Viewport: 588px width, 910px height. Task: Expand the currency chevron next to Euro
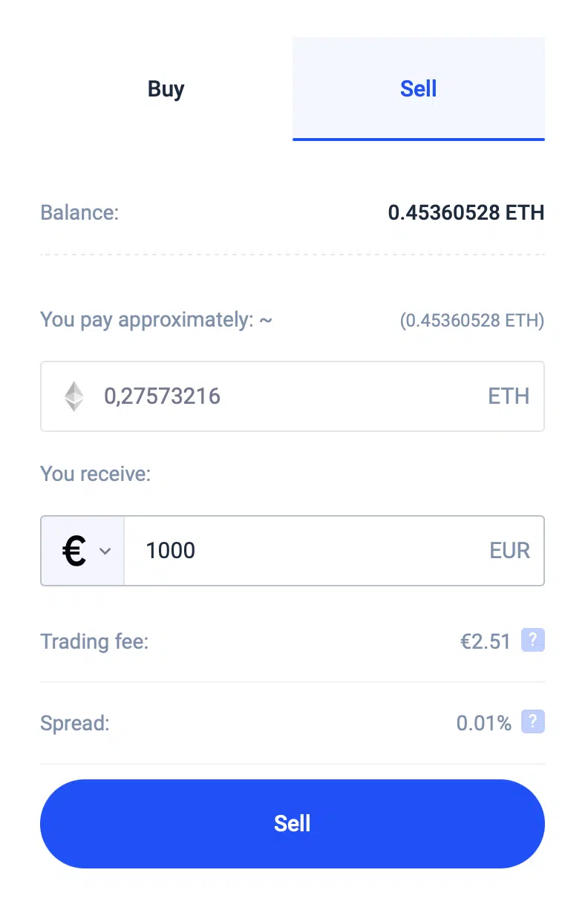click(x=105, y=551)
